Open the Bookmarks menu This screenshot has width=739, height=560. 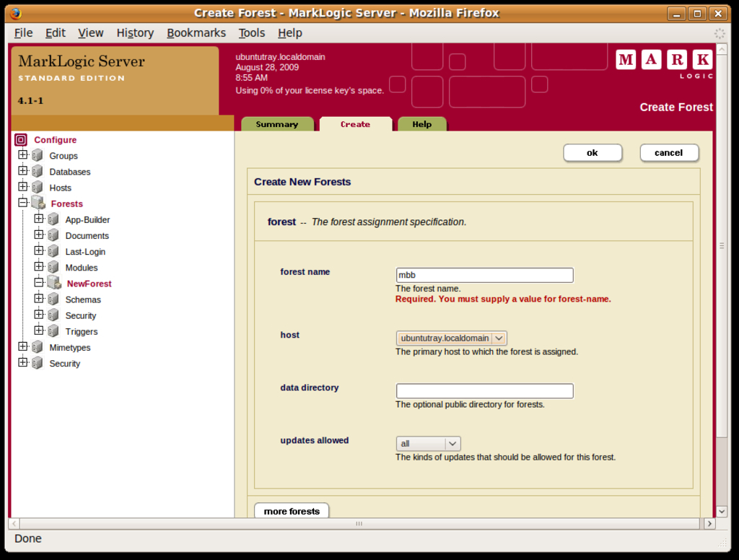[x=196, y=33]
